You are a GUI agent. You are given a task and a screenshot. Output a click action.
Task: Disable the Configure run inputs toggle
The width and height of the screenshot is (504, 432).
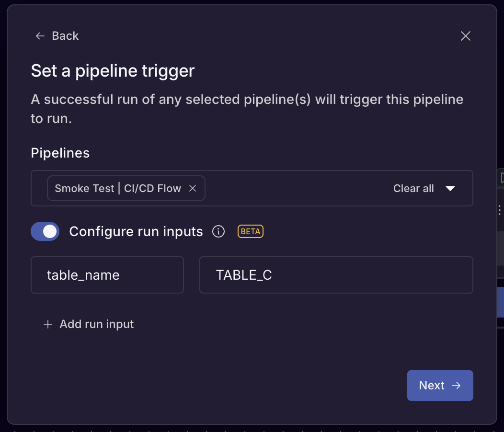click(45, 231)
